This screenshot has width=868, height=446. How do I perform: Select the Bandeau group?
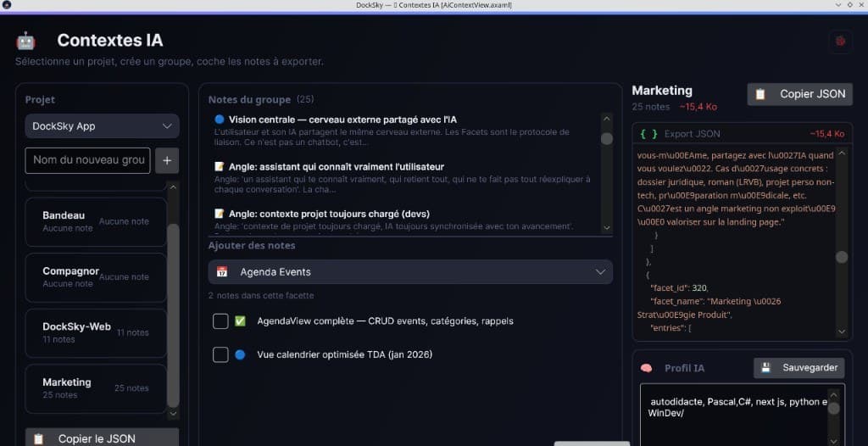96,221
